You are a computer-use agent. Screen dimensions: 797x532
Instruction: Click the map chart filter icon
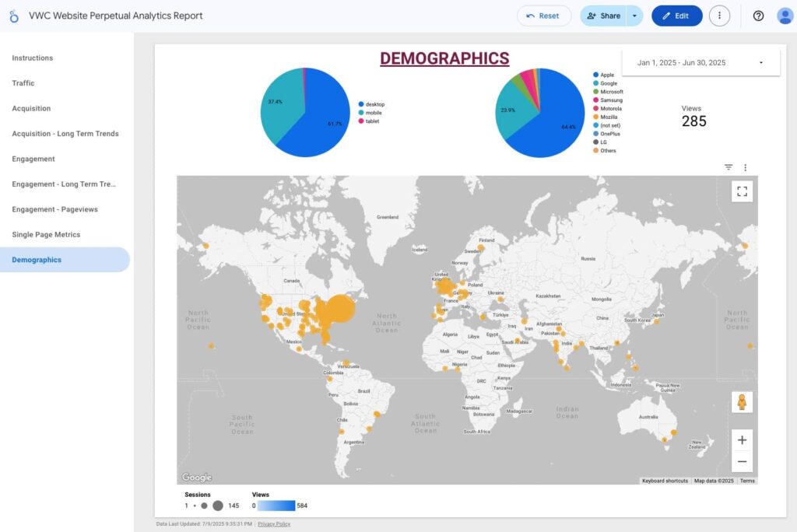point(729,167)
